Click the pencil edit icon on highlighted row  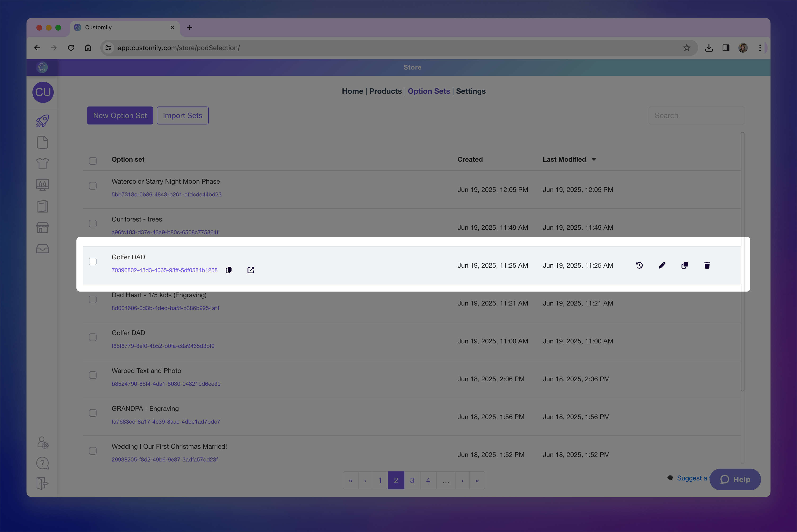click(662, 265)
